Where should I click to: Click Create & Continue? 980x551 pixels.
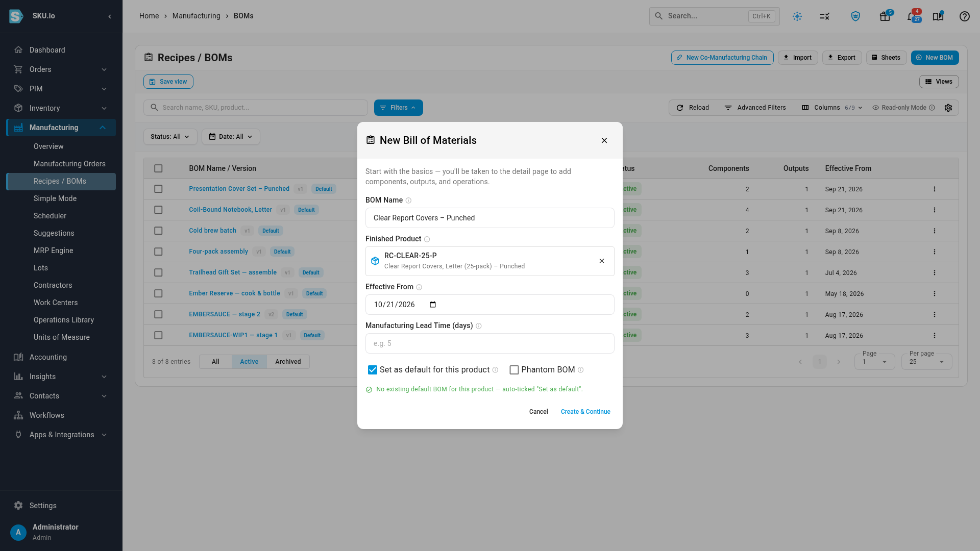coord(585,412)
